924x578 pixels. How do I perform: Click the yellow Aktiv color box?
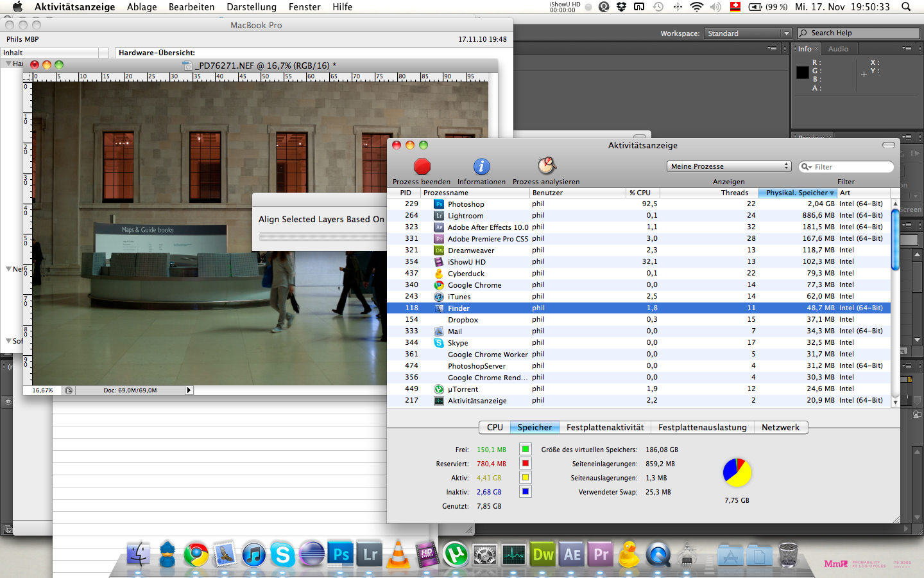pos(526,478)
